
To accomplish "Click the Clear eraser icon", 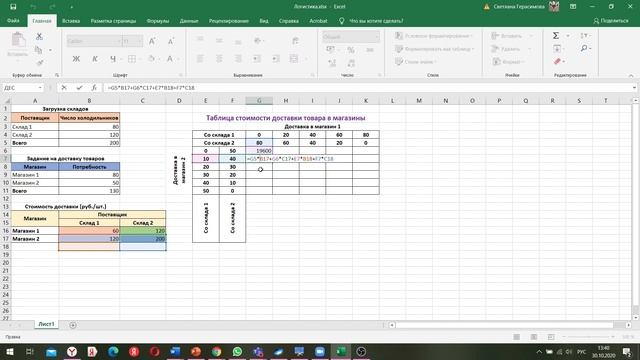I will pyautogui.click(x=557, y=62).
